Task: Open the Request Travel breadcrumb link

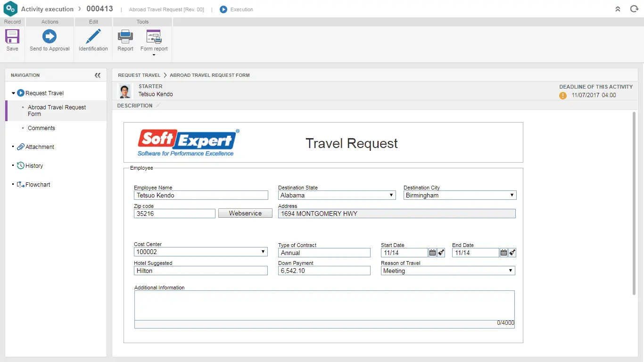Action: click(139, 75)
